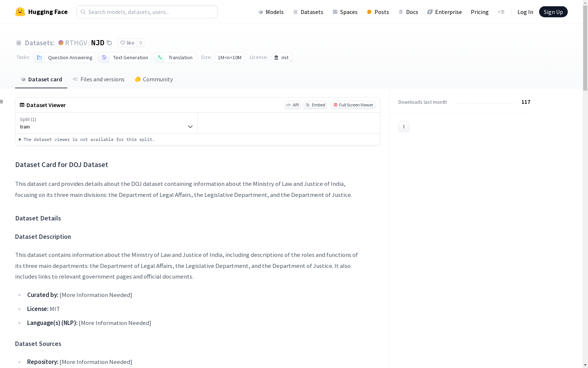Viewport: 588px width, 368px height.
Task: Click the Hugging Face emoji logo
Action: click(x=20, y=12)
